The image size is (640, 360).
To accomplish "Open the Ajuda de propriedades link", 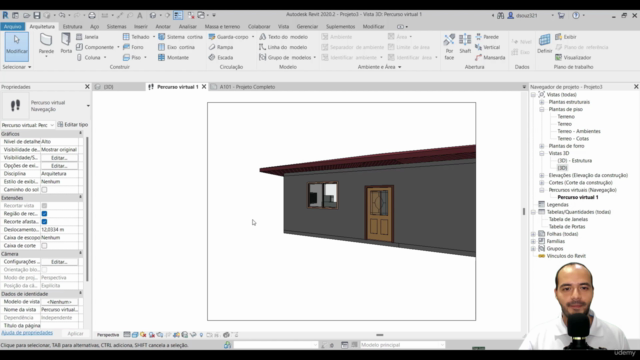I will pos(27,333).
